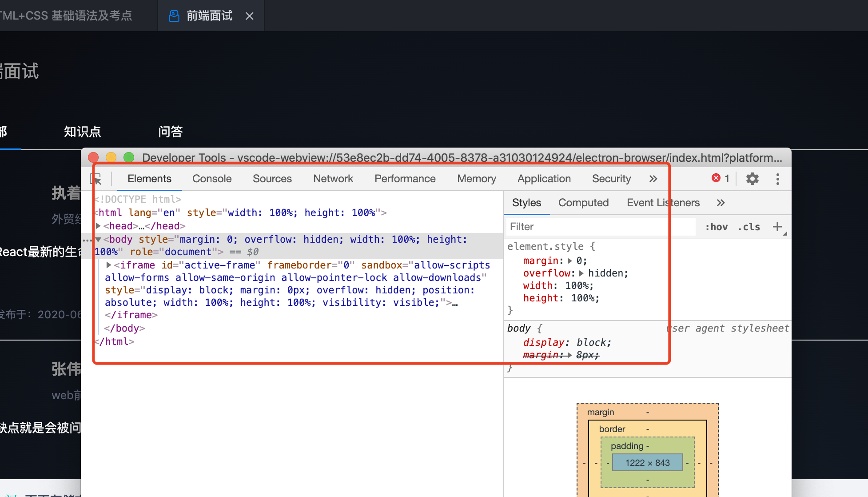Viewport: 868px width, 497px height.
Task: Maximize Developer Tools with green button
Action: click(x=129, y=157)
